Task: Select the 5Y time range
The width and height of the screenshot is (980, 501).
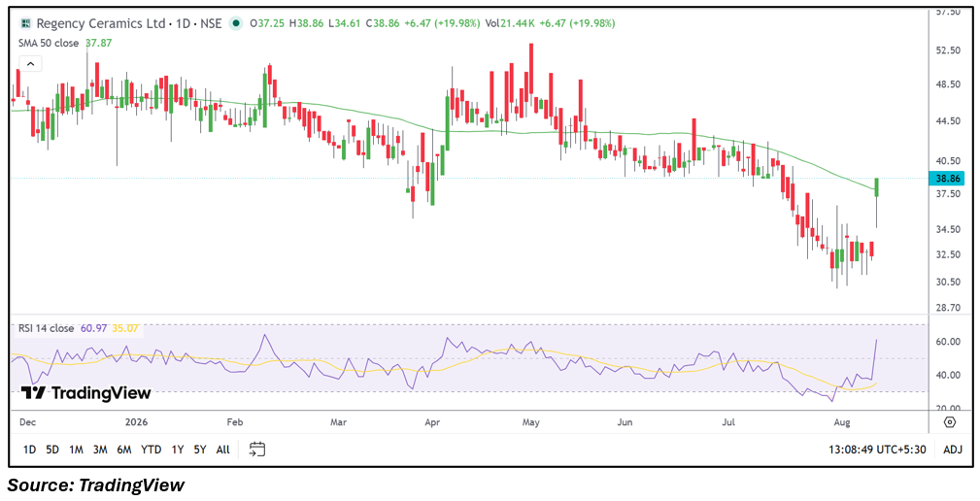Action: pyautogui.click(x=199, y=450)
